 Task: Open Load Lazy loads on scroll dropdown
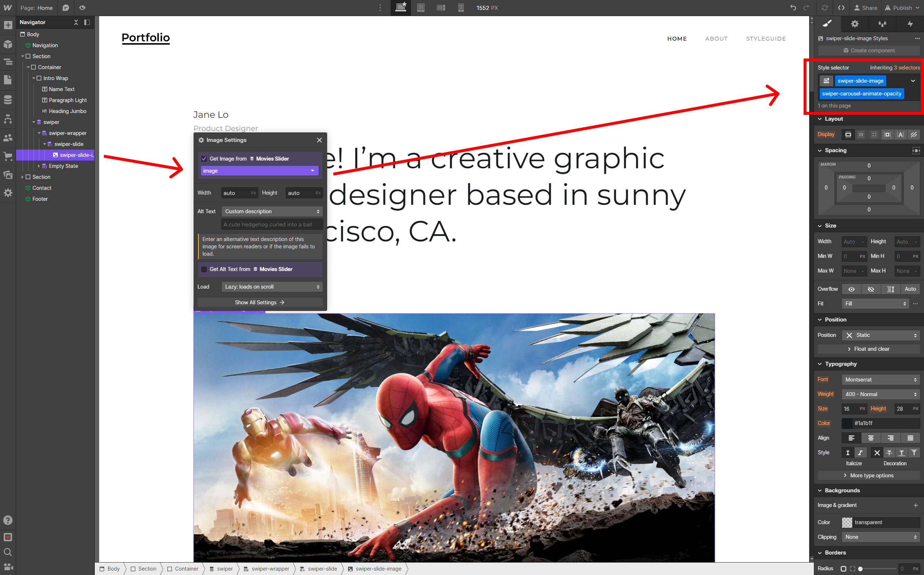pyautogui.click(x=272, y=287)
